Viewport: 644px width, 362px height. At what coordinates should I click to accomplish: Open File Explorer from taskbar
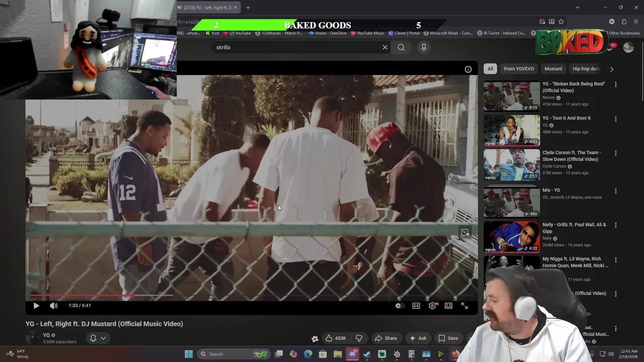(338, 354)
